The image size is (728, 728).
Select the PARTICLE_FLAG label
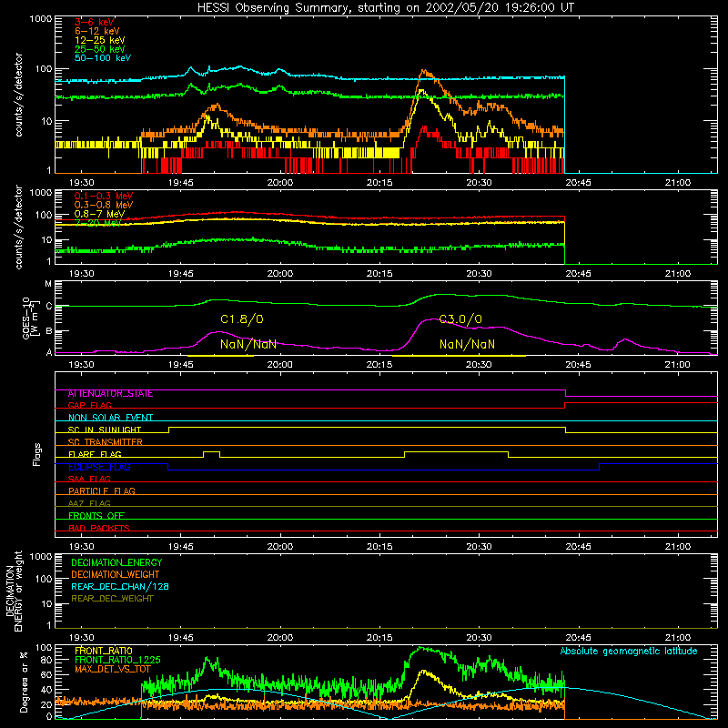tap(102, 490)
